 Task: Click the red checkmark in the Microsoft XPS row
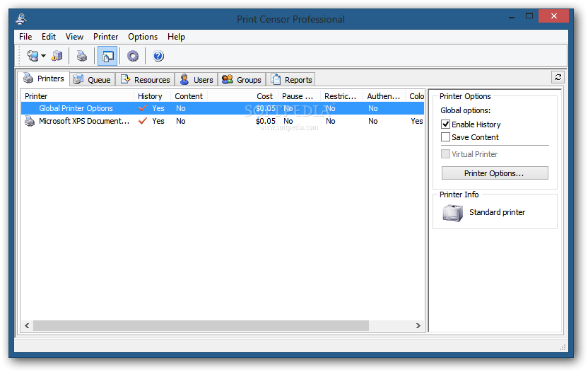[143, 121]
